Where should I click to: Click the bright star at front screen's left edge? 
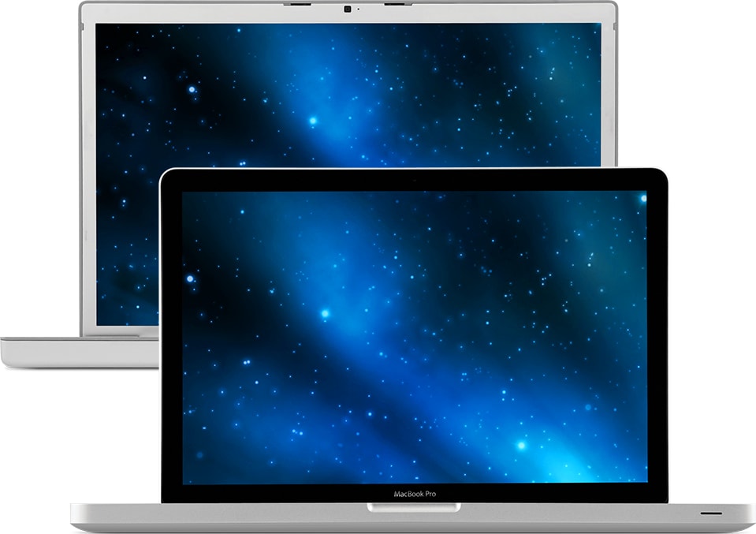point(190,278)
